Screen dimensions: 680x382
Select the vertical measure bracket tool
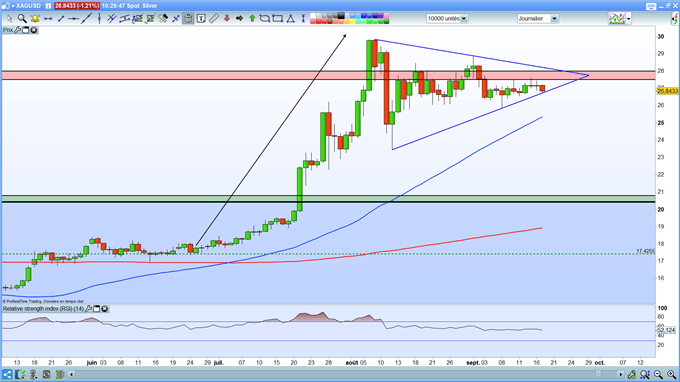[303, 19]
